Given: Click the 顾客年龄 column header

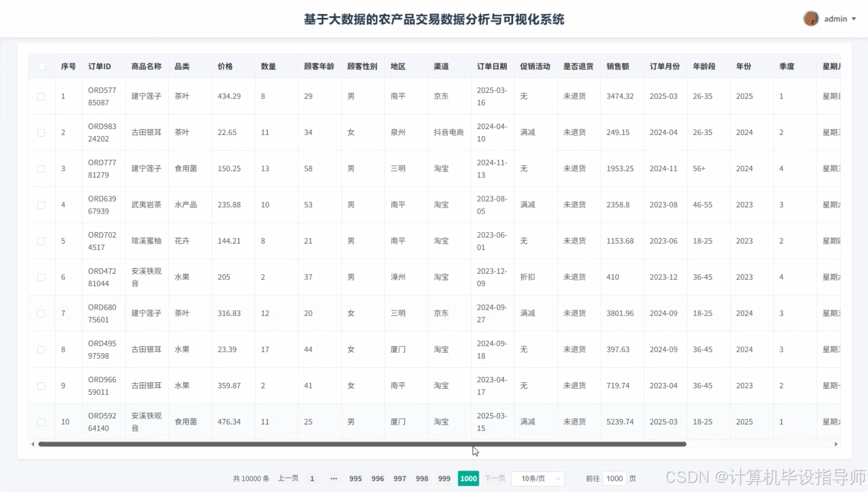Looking at the screenshot, I should pyautogui.click(x=319, y=66).
